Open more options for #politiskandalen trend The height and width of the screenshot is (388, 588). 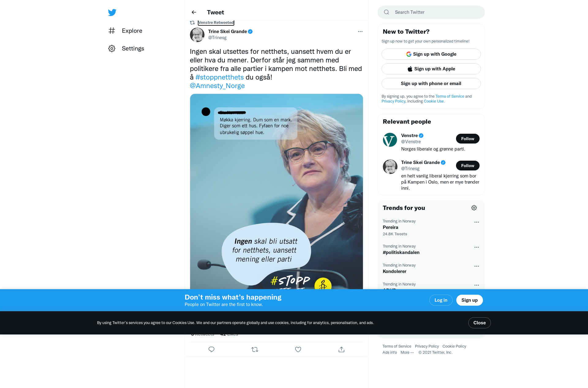coord(477,247)
